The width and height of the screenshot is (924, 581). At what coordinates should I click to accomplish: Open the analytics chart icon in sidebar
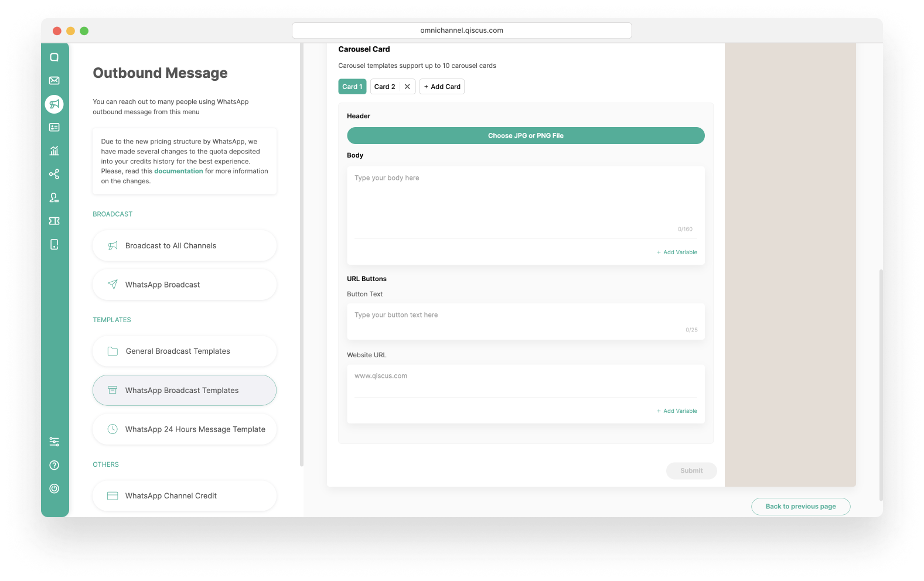(54, 151)
